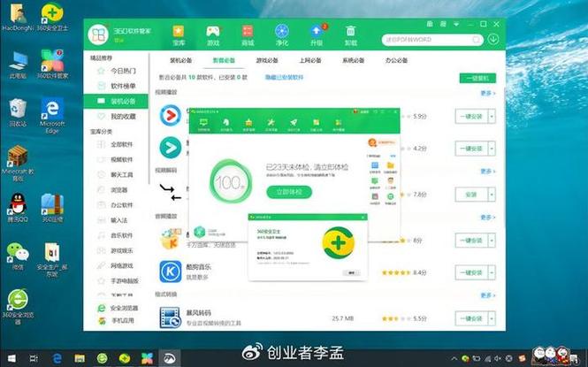Open 回收站 recycle bin on desktop
Screen dimensions: 588x367
click(x=18, y=112)
